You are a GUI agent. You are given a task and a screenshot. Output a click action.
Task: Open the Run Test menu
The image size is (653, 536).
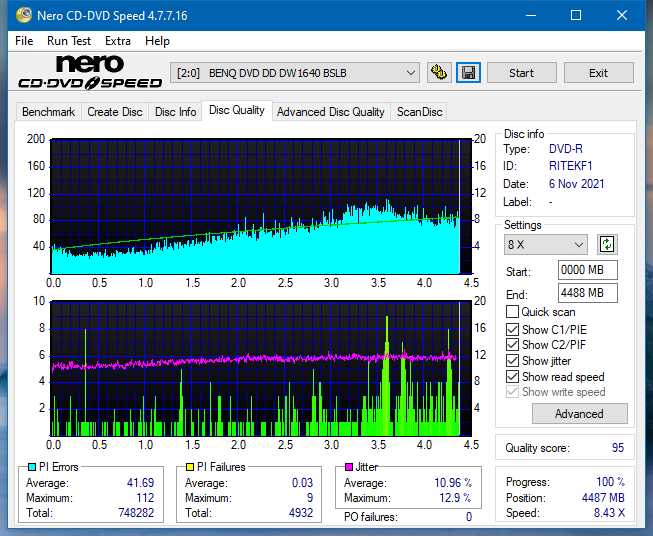(x=69, y=41)
